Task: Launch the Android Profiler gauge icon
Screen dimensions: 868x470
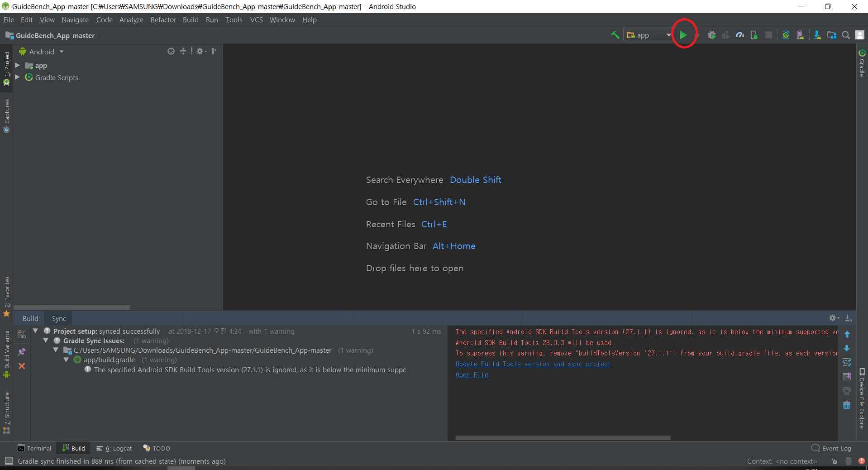Action: [x=740, y=35]
